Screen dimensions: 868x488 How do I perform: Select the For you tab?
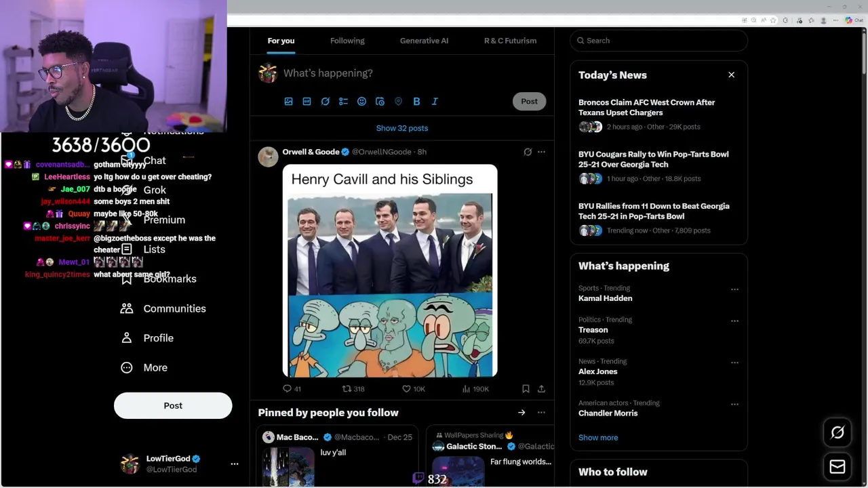[281, 41]
